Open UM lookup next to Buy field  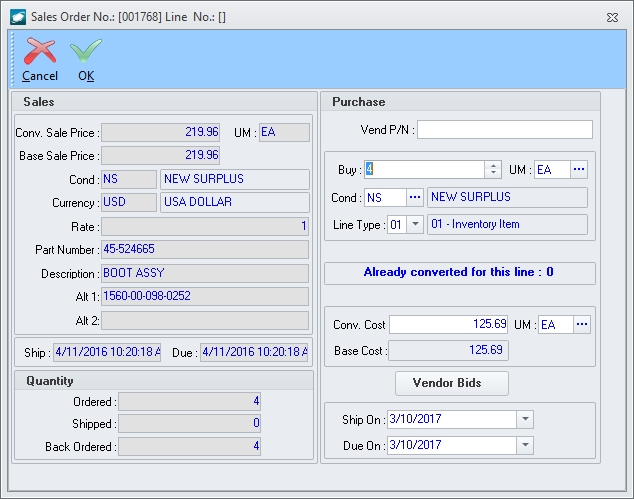pos(579,169)
